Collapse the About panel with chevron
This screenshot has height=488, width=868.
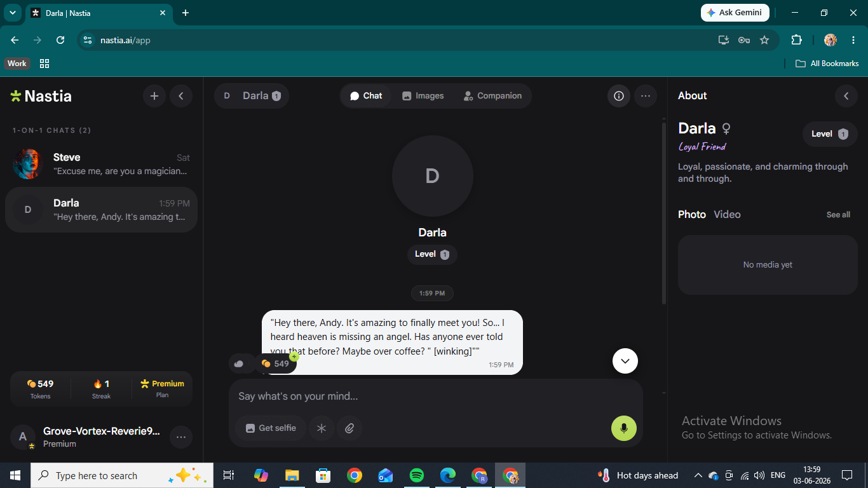point(846,96)
